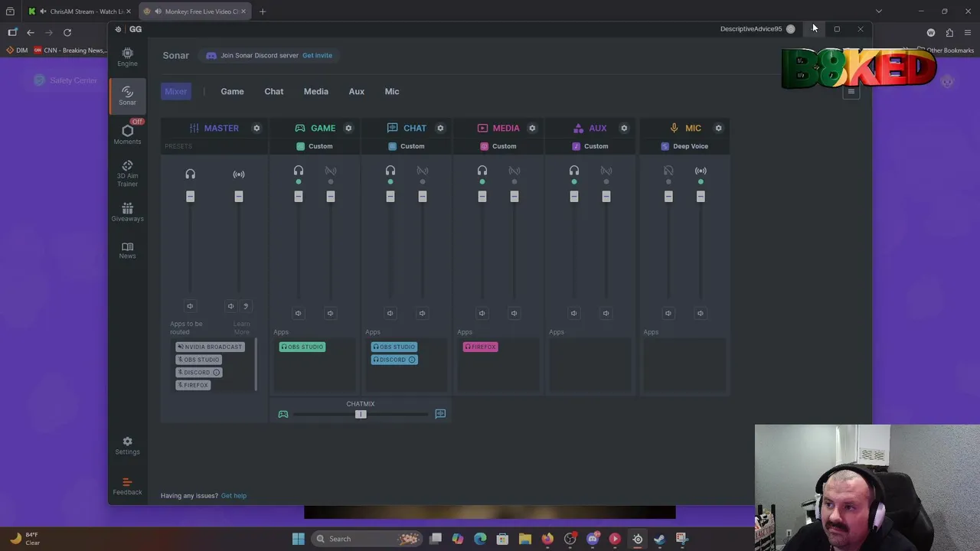
Task: Select NVIDIA BROADCAST in apps to be routed
Action: pos(210,347)
